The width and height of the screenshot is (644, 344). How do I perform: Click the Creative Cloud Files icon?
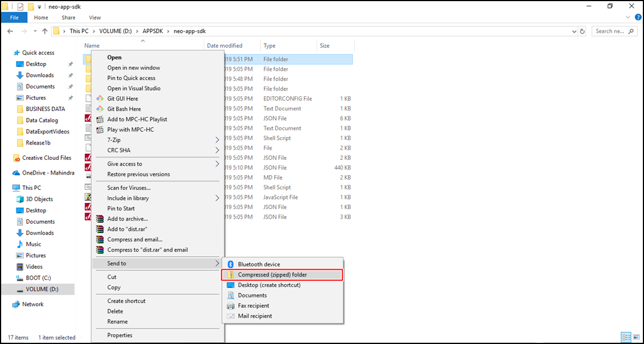tap(17, 158)
